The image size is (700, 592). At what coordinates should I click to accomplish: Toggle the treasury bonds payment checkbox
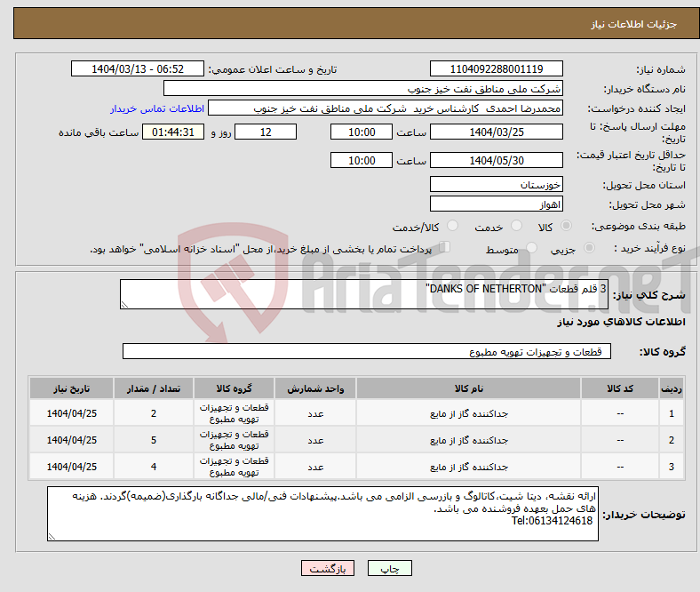(x=445, y=249)
